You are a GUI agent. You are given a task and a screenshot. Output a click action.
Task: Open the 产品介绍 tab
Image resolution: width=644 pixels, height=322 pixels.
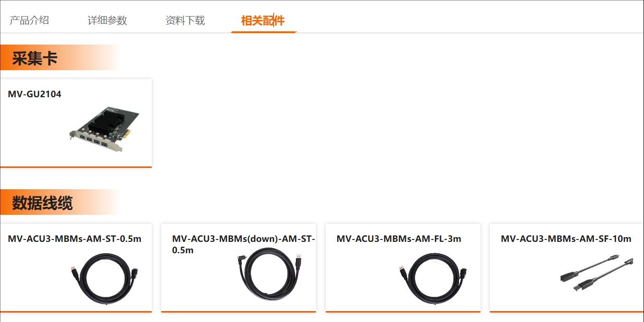tap(29, 20)
